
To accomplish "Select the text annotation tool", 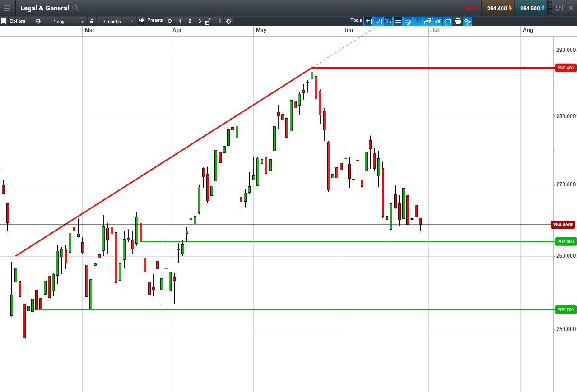I will click(x=388, y=21).
